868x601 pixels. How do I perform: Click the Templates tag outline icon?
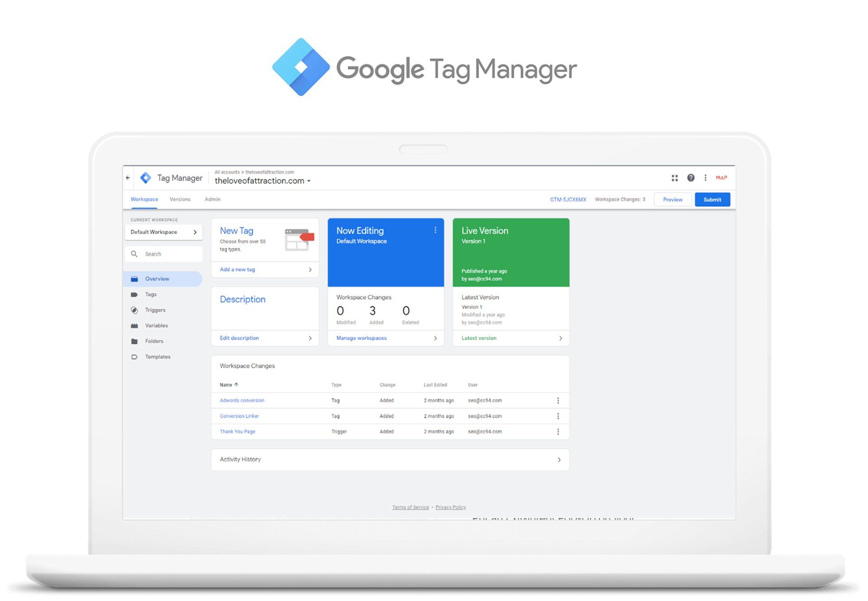pyautogui.click(x=134, y=357)
